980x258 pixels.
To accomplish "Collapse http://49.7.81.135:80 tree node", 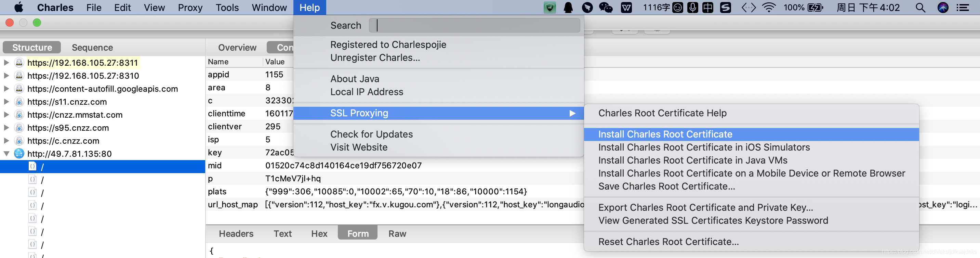I will [x=6, y=154].
